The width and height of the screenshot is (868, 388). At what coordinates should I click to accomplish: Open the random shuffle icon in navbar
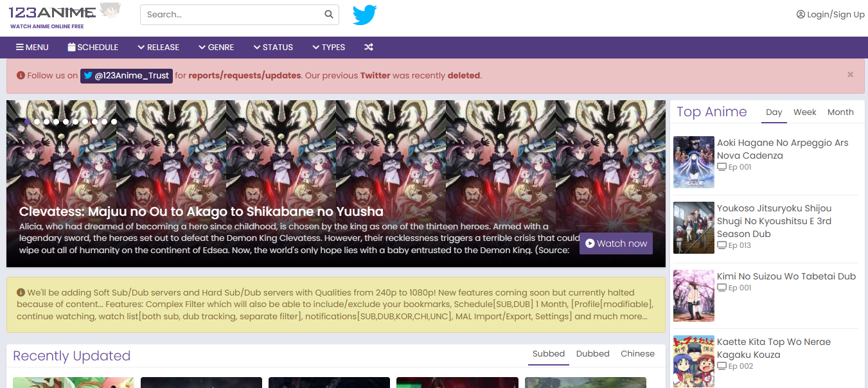coord(369,47)
